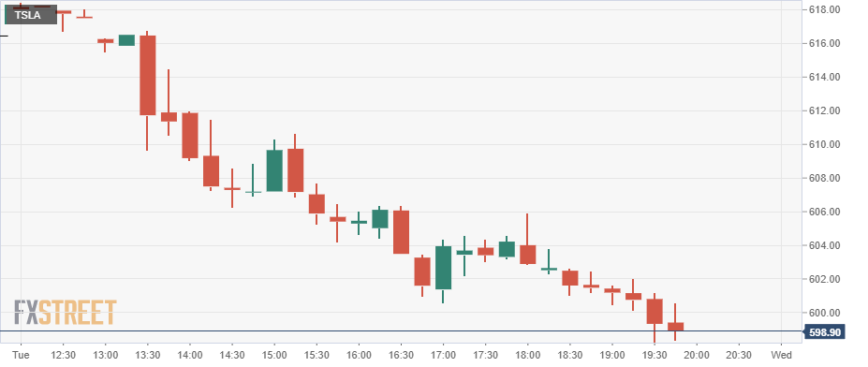Click the horizontal current price line
This screenshot has width=868, height=367.
point(401,331)
